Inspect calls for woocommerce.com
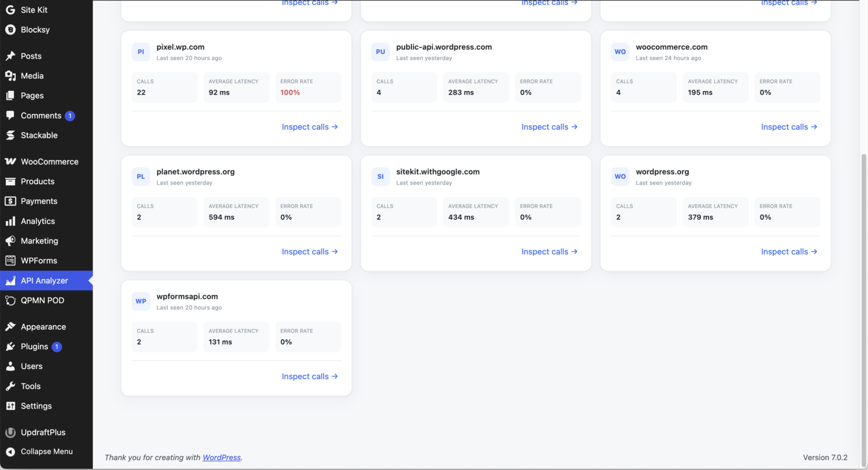 point(789,127)
